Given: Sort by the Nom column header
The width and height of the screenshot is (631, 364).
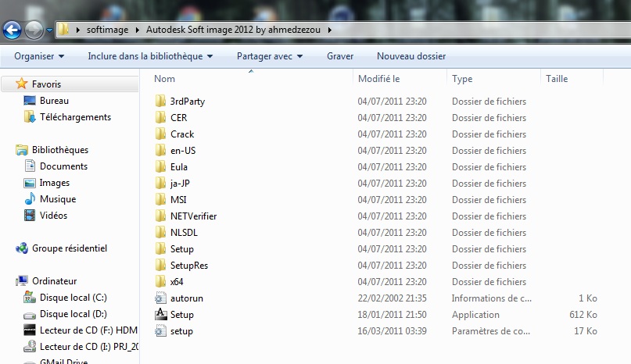Looking at the screenshot, I should (164, 79).
